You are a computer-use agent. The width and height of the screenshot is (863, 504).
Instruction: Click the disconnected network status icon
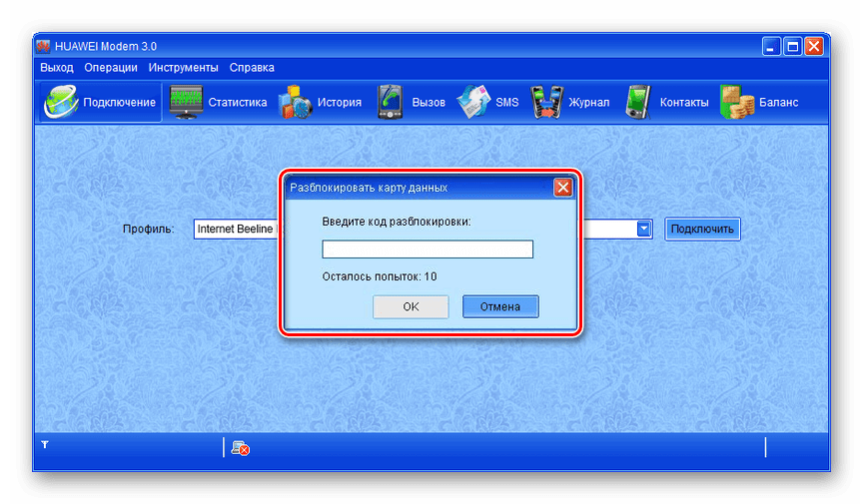pos(240,448)
